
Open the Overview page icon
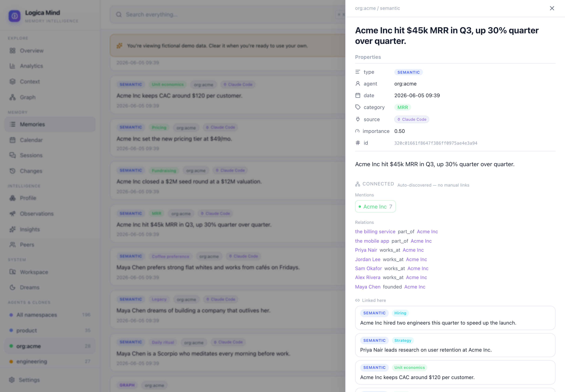click(13, 51)
